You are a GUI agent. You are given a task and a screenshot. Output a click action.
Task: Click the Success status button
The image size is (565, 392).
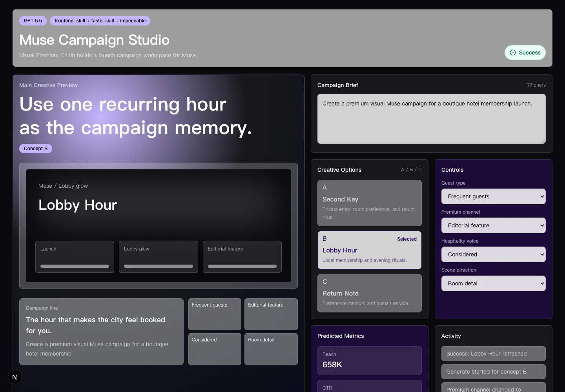click(525, 53)
